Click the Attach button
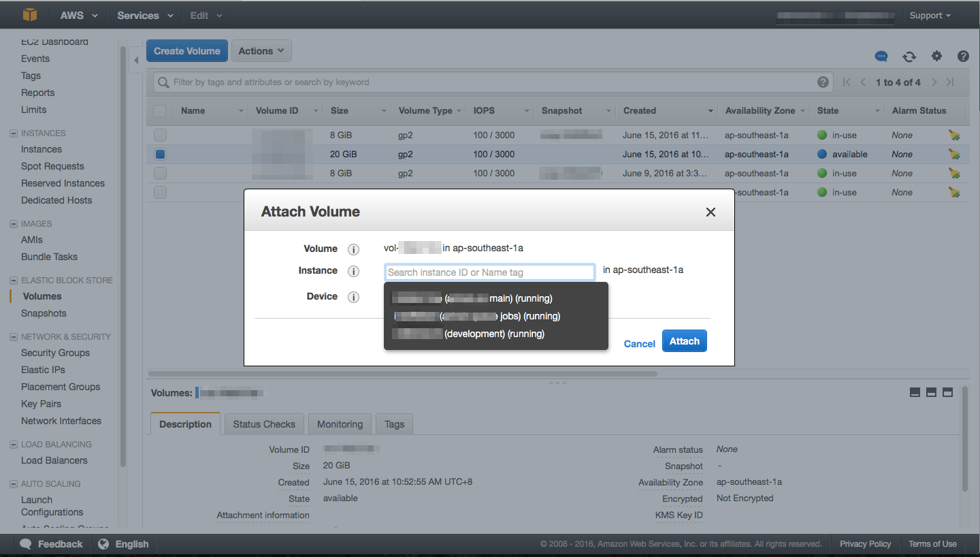 (684, 340)
